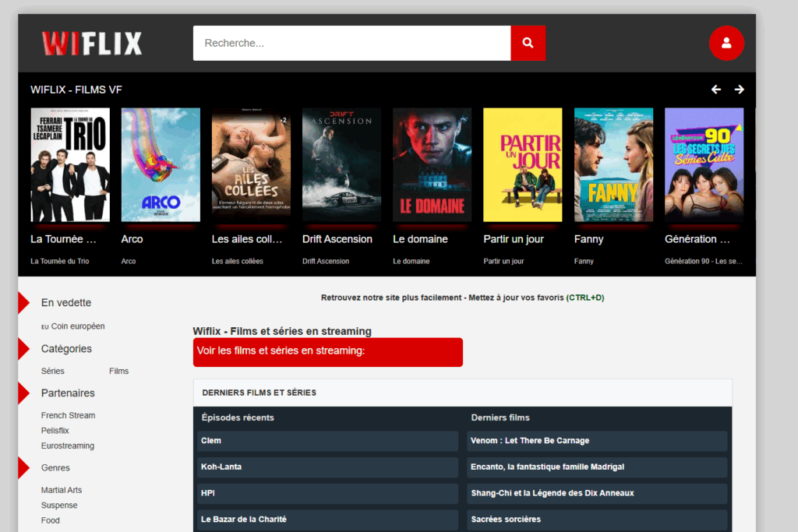Open Shang-Chi et la Légende des Dix Anneaux

[x=597, y=493]
